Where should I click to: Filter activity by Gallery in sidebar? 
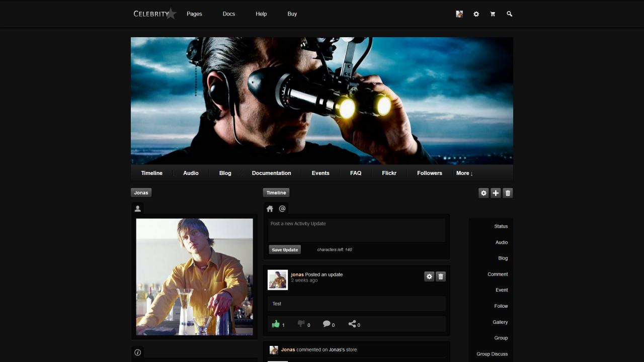[x=500, y=322]
